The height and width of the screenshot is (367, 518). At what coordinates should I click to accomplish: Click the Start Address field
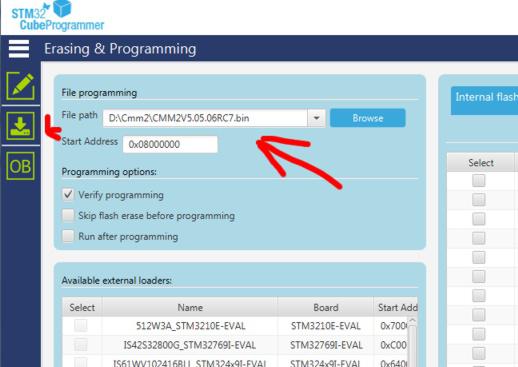pyautogui.click(x=170, y=144)
